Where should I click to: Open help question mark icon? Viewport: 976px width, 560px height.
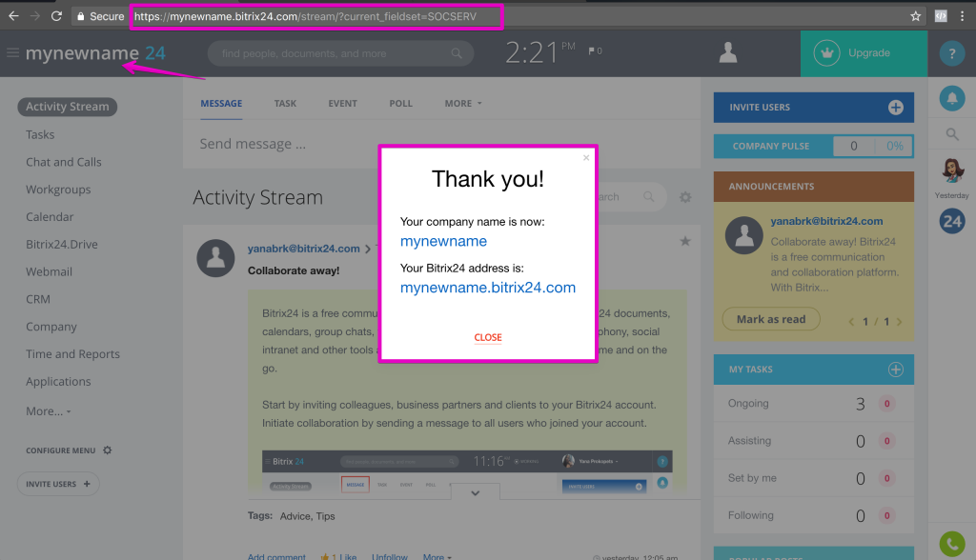tap(952, 53)
